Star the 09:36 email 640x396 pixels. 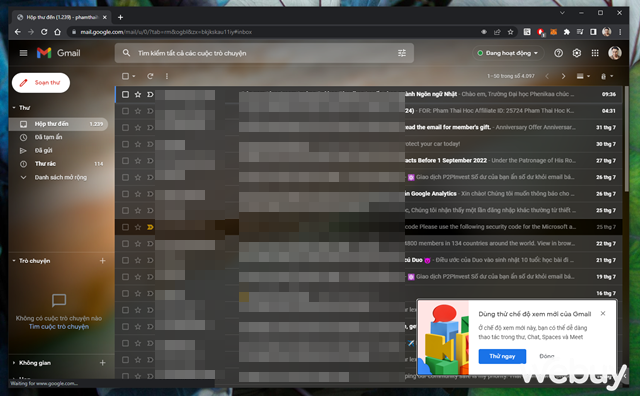[138, 94]
